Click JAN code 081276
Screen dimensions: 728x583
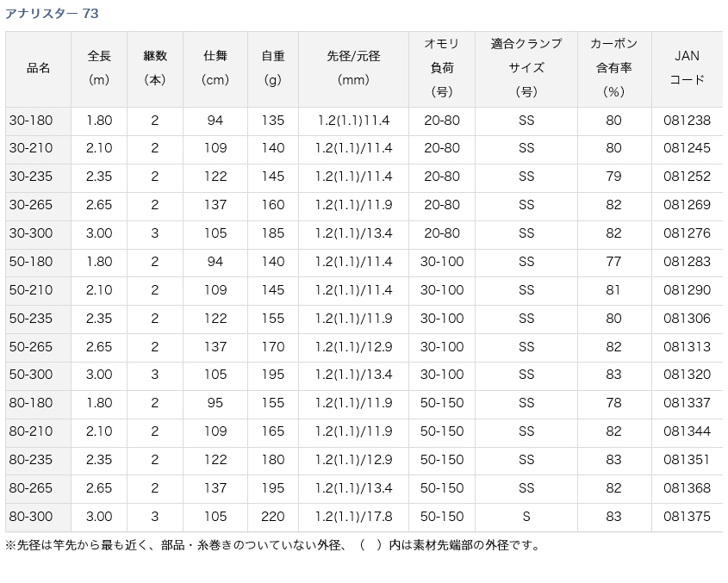pos(688,233)
